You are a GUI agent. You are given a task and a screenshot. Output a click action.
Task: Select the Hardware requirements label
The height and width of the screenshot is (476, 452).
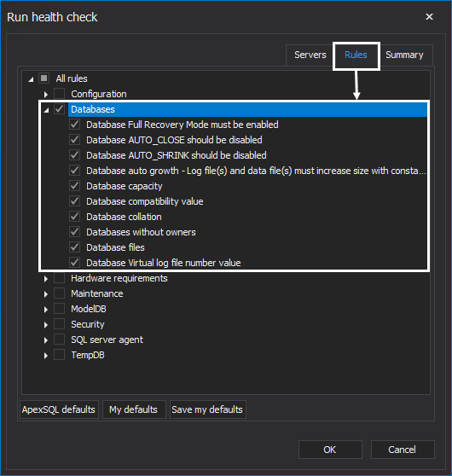[x=119, y=278]
